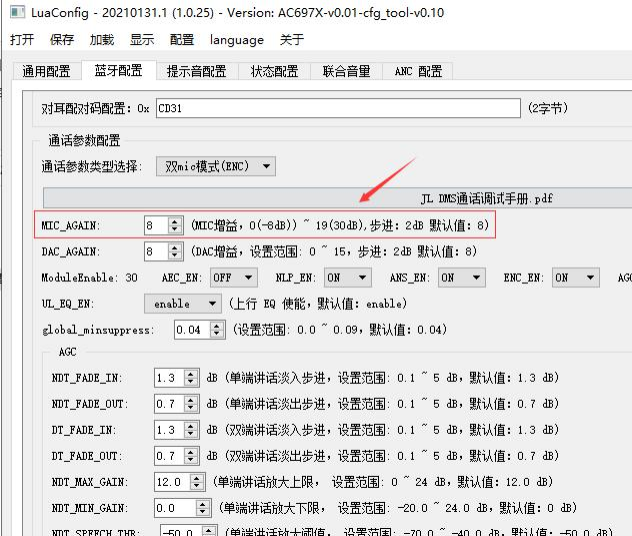Increase the DT_FADE_OUT value

click(x=191, y=452)
